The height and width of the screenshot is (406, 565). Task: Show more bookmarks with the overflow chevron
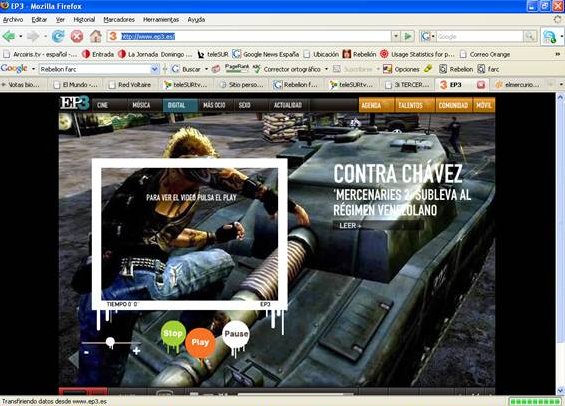pos(558,54)
